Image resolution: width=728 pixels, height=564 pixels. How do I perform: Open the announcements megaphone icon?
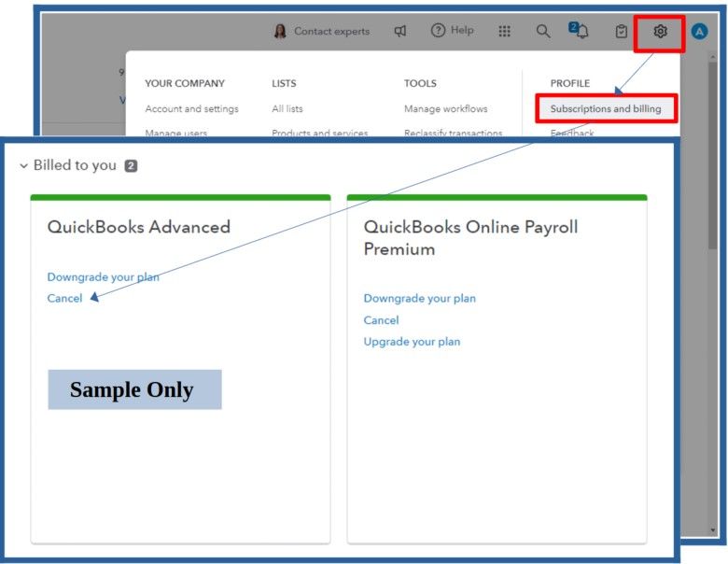[x=400, y=31]
